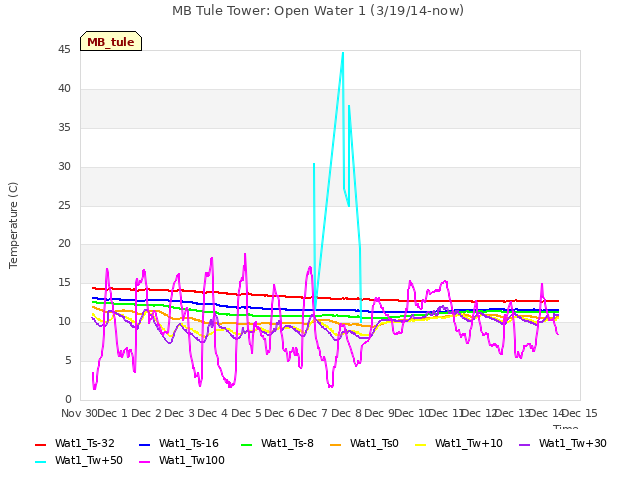Viewport: 640px width, 480px height.
Task: Click the green Wat1_Ts-8 legend swatch
Action: (247, 444)
